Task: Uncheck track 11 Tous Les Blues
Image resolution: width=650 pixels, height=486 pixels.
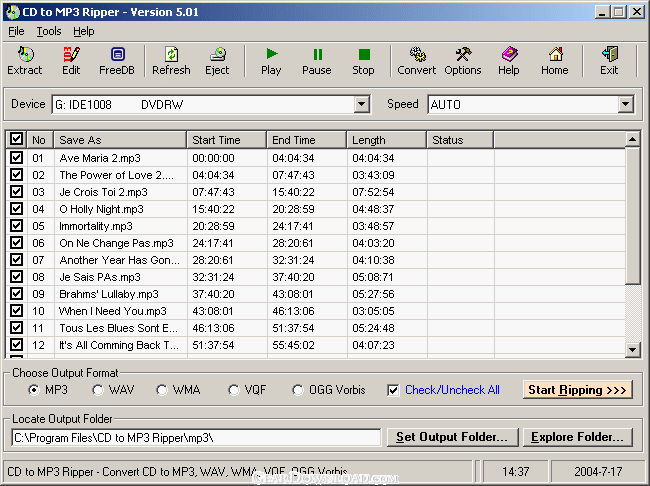Action: [17, 328]
